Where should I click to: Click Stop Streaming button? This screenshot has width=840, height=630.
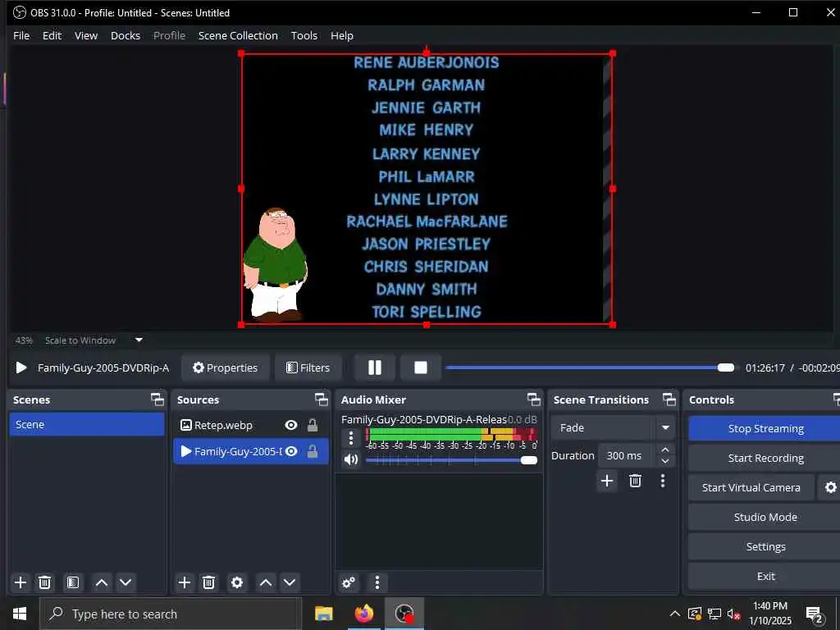(765, 428)
